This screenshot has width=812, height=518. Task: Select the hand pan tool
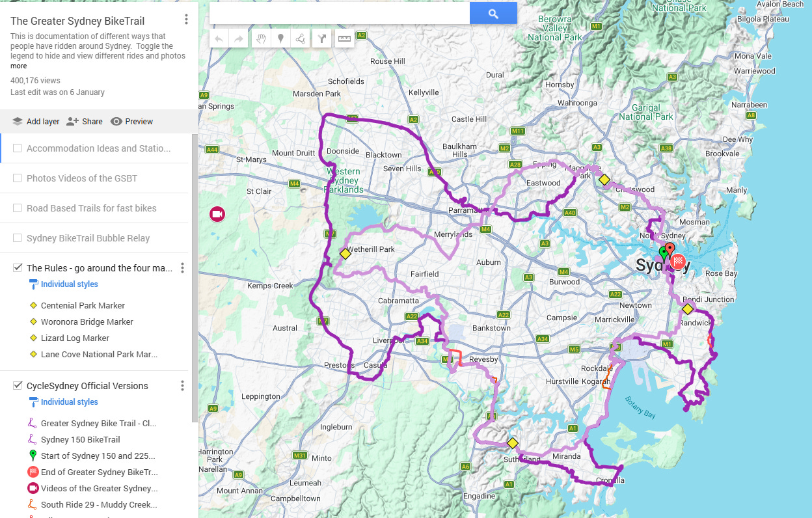tap(261, 39)
